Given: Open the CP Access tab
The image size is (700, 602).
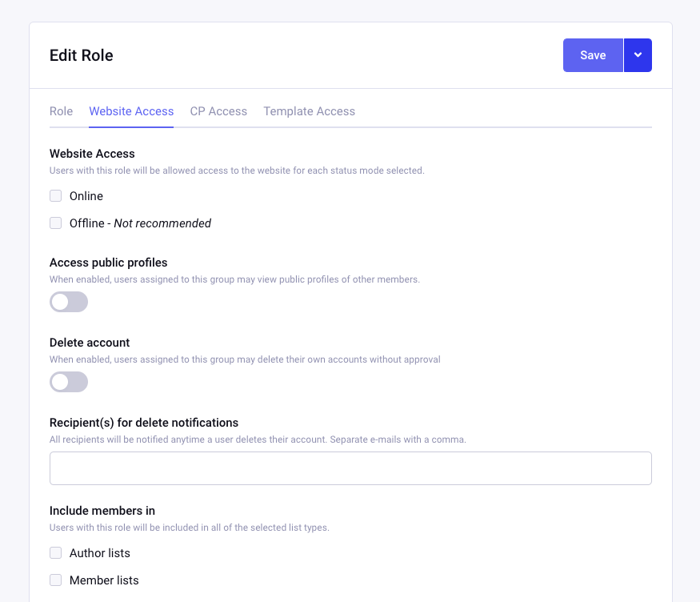Looking at the screenshot, I should pos(218,111).
